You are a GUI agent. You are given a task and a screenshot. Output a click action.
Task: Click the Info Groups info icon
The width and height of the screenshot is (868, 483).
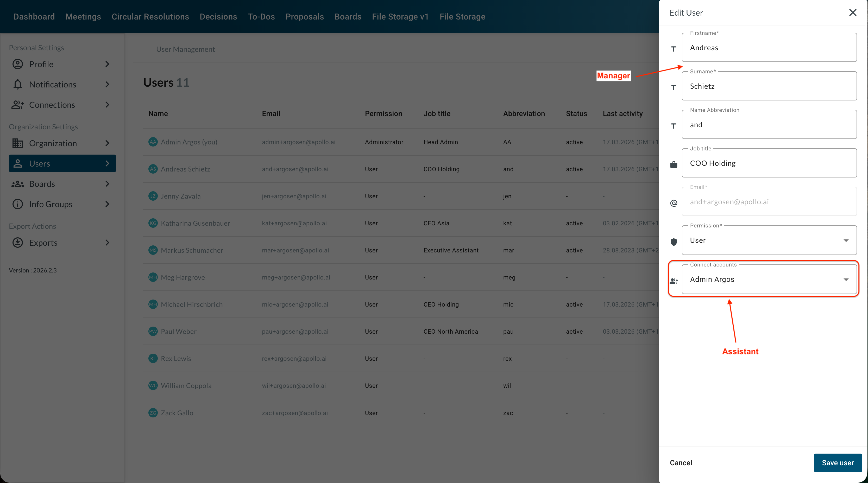[17, 204]
